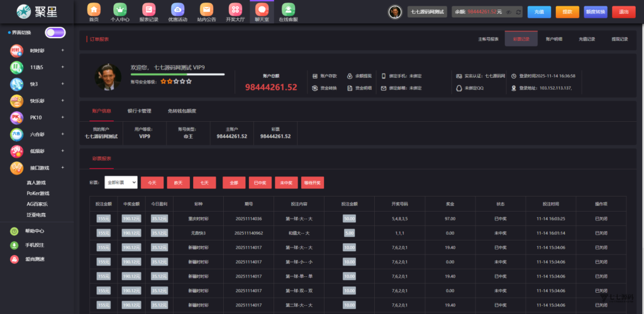Switch to the 银行卡管理 tab
644x314 pixels.
point(139,111)
